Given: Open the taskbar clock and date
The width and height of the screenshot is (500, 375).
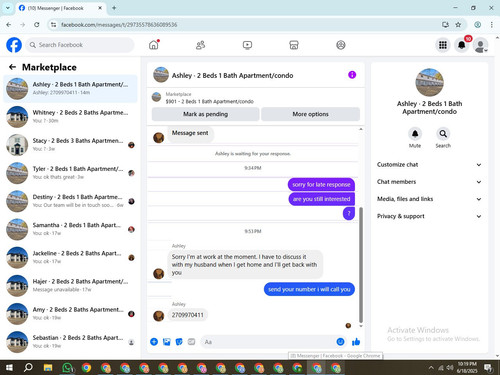Looking at the screenshot, I should click(x=467, y=367).
